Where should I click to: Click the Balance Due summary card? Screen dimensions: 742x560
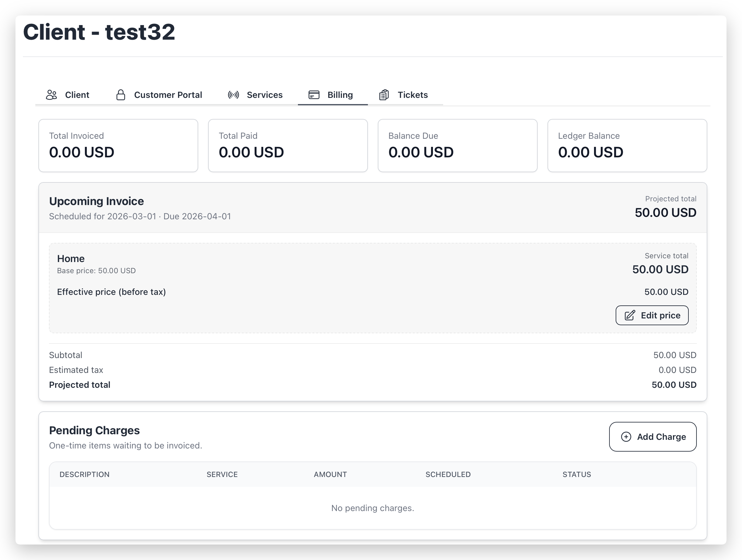coord(457,145)
